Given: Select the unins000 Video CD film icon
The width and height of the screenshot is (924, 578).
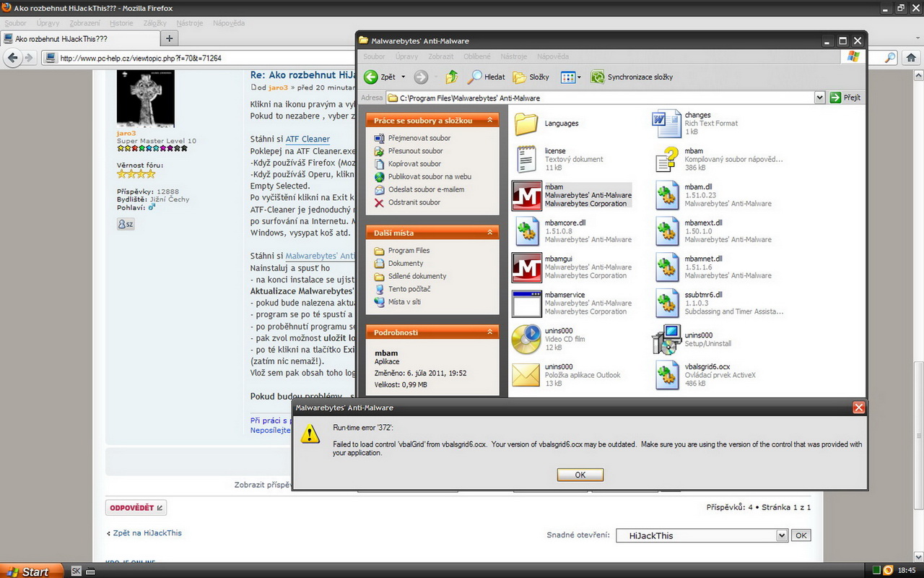Looking at the screenshot, I should tap(526, 340).
